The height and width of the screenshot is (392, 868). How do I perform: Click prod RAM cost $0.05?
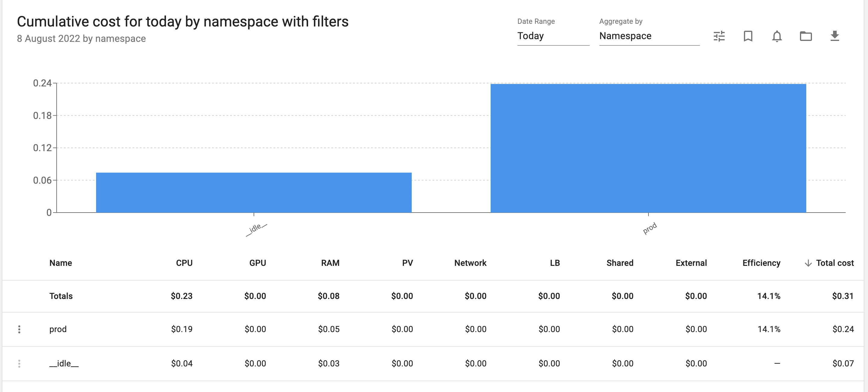(329, 329)
